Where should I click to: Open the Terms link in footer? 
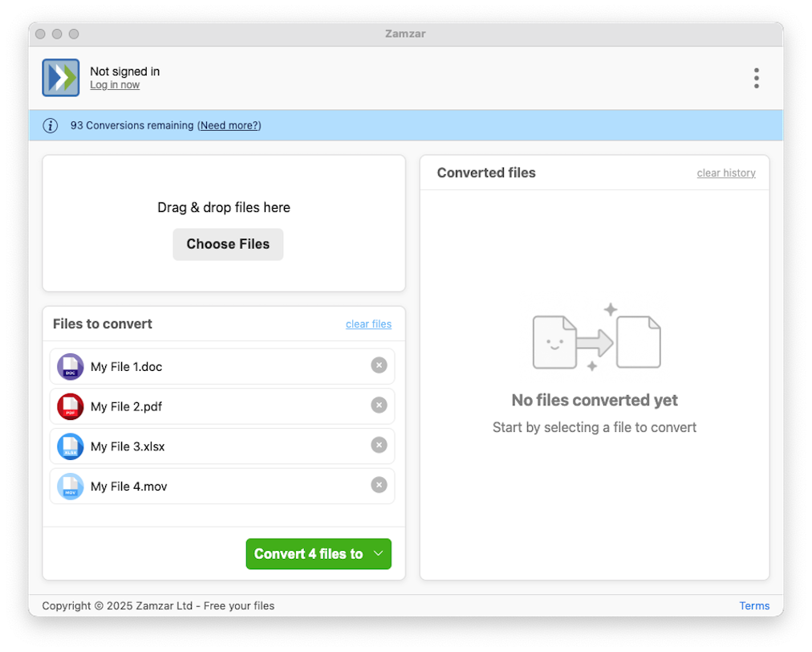pyautogui.click(x=754, y=606)
